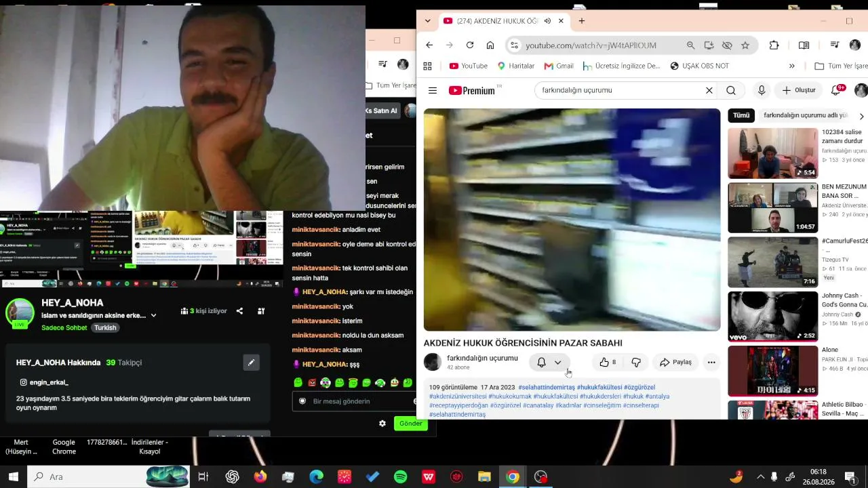The width and height of the screenshot is (868, 488).
Task: Open the engin_erkal_ Instagram link
Action: 44,383
